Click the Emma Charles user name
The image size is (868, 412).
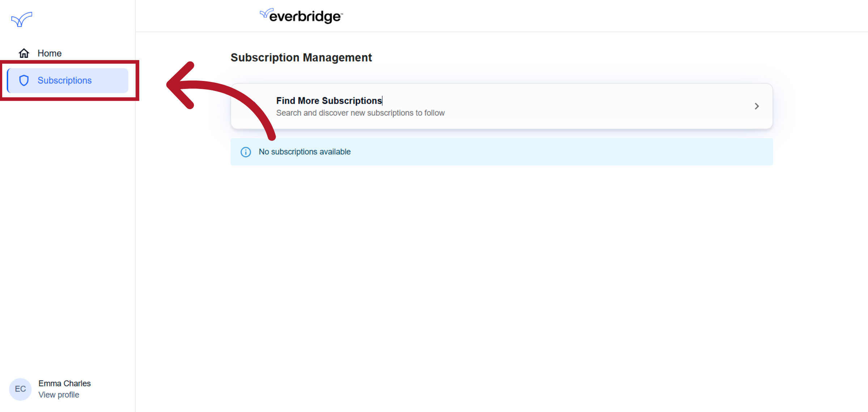coord(65,383)
